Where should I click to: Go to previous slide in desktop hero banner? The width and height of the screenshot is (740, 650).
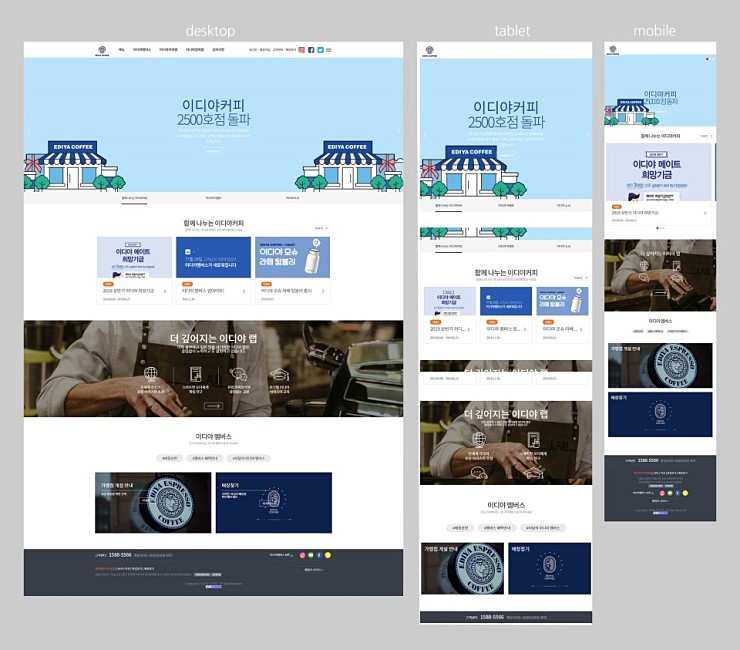29,131
